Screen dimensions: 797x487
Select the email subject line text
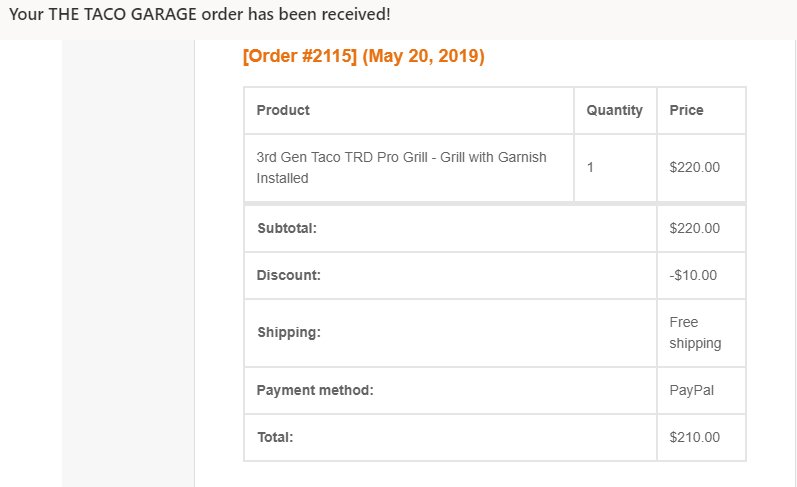200,14
